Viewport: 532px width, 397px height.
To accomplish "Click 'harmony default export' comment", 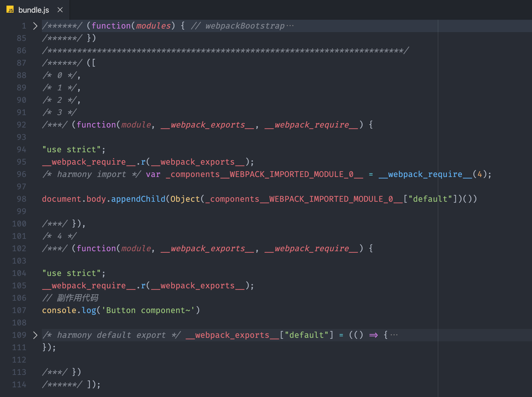I will point(111,335).
